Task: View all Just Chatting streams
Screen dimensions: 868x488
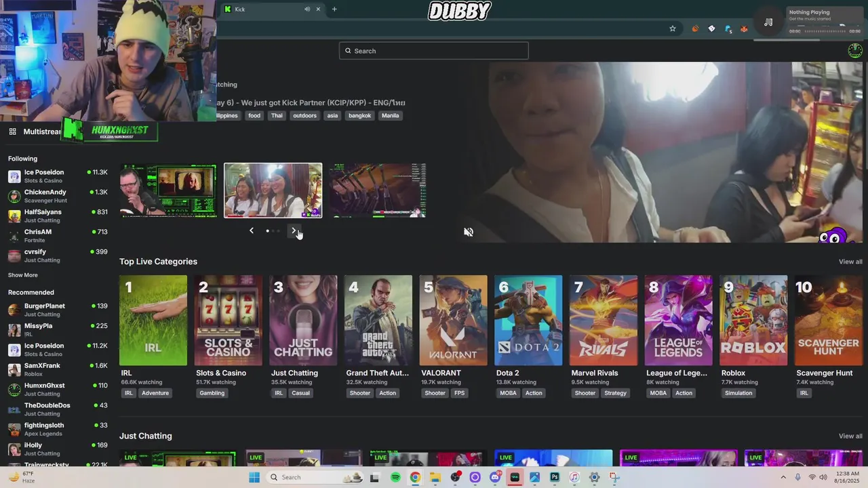Action: [x=850, y=436]
